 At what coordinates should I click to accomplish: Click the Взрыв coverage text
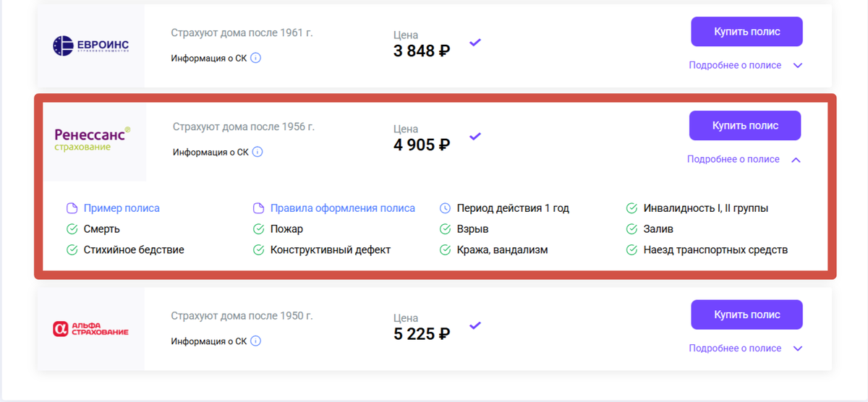473,229
